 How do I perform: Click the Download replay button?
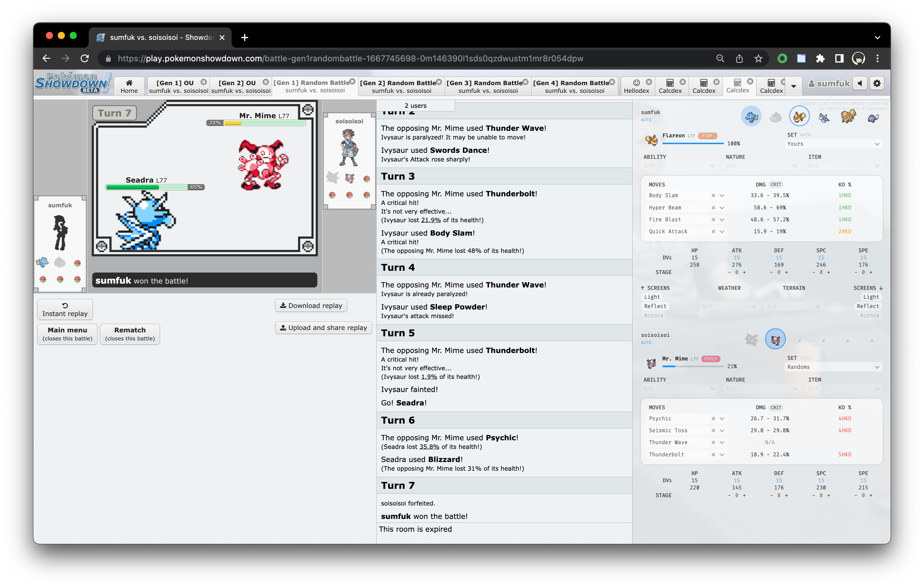(x=311, y=306)
